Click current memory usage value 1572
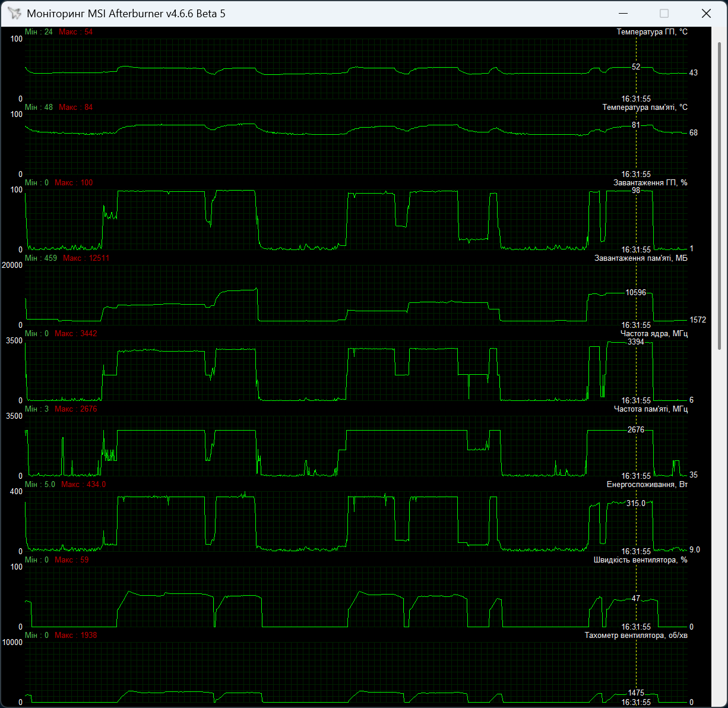Image resolution: width=728 pixels, height=708 pixels. tap(698, 320)
